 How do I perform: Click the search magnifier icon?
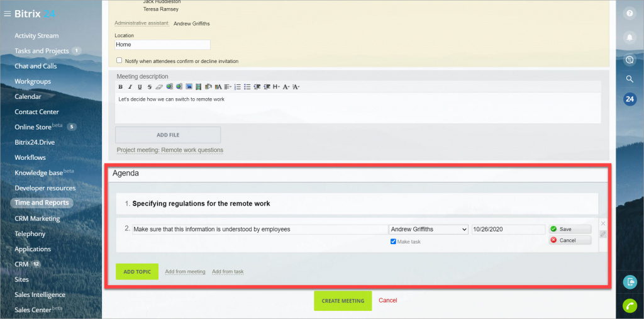629,79
